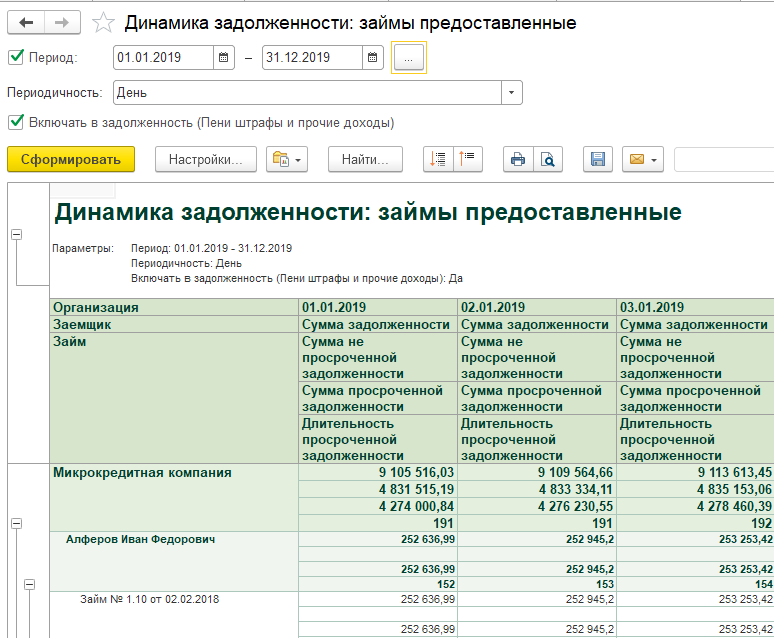Go forward with the right arrow button

pos(62,23)
